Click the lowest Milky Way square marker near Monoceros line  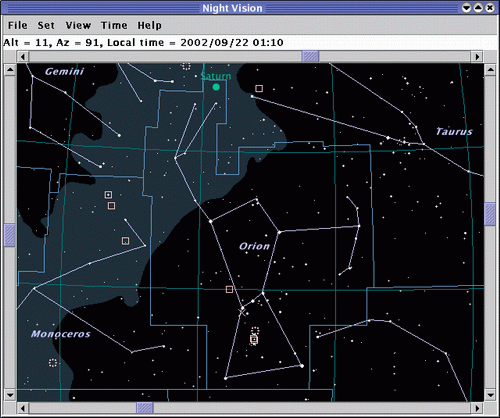[x=125, y=241]
